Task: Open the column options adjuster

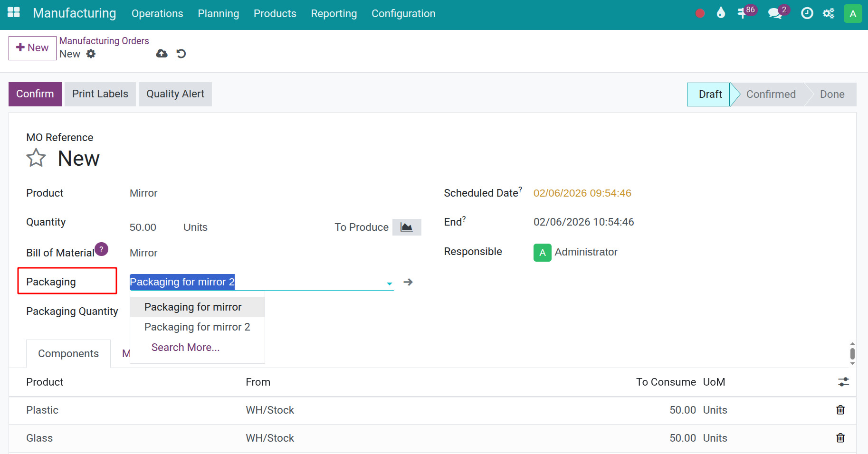Action: click(x=843, y=382)
